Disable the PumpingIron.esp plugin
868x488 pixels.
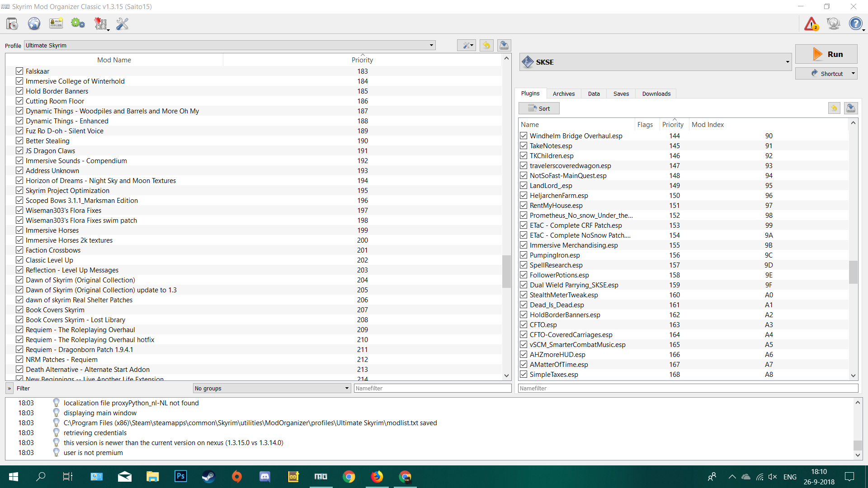524,255
